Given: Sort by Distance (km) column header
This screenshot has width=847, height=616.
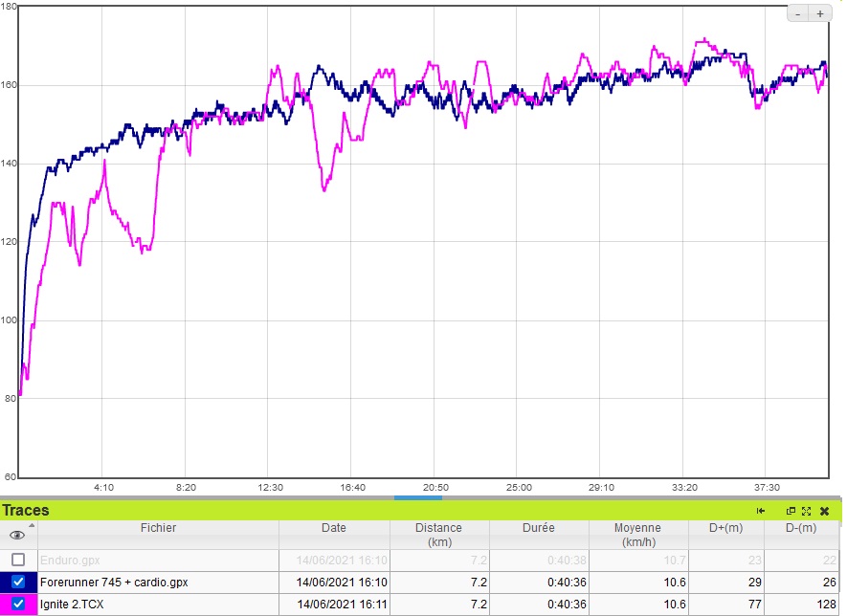Looking at the screenshot, I should click(438, 534).
